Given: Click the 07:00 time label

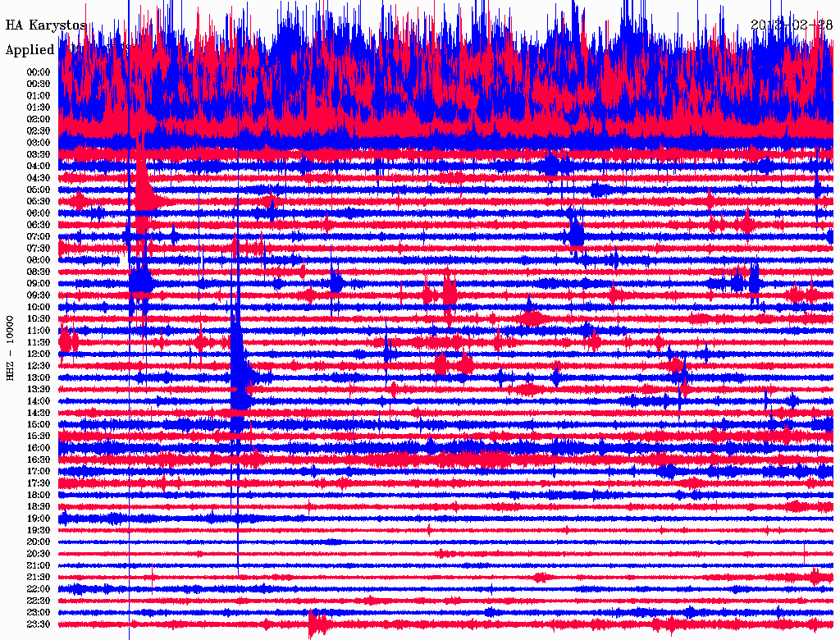Looking at the screenshot, I should tap(39, 237).
